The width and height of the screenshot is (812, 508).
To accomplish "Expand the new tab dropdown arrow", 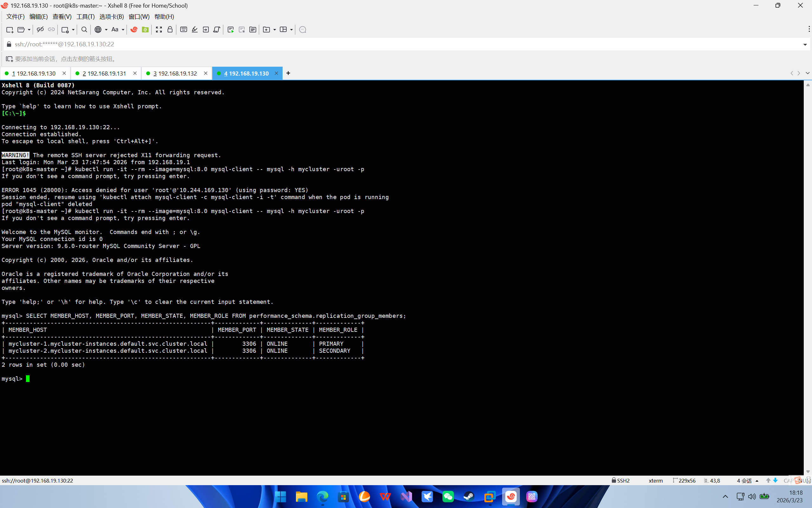I will click(275, 30).
